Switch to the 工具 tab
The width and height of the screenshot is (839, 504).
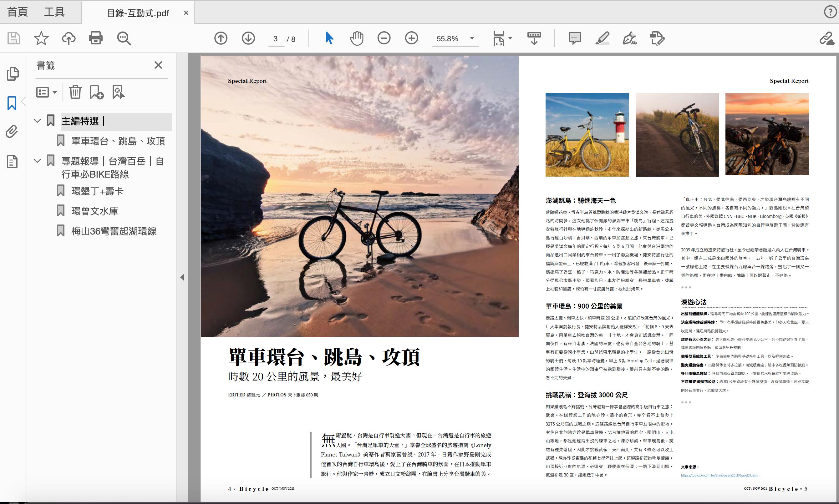tap(54, 12)
